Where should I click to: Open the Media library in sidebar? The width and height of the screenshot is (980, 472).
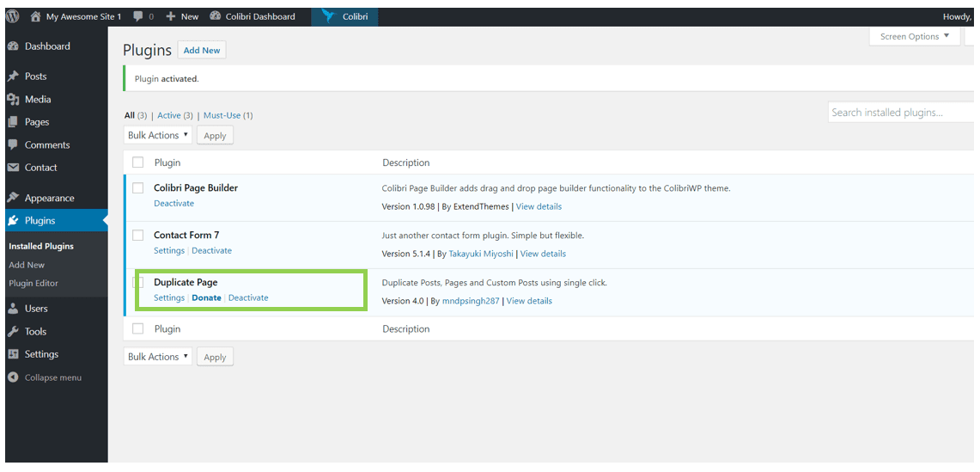click(x=38, y=100)
